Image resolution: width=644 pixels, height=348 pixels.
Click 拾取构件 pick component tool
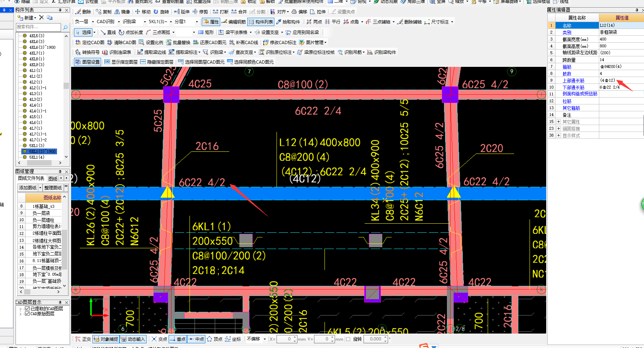tap(288, 22)
